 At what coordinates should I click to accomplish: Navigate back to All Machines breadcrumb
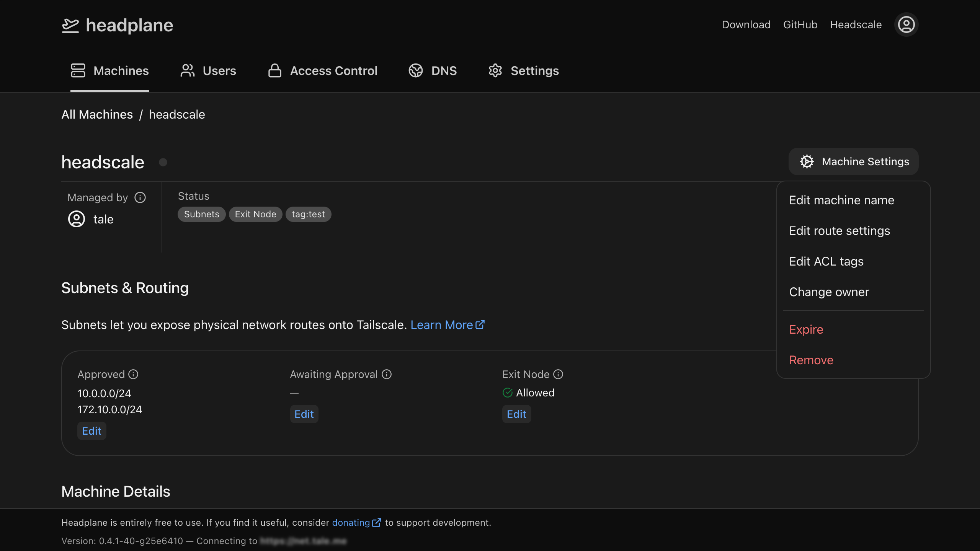click(97, 114)
